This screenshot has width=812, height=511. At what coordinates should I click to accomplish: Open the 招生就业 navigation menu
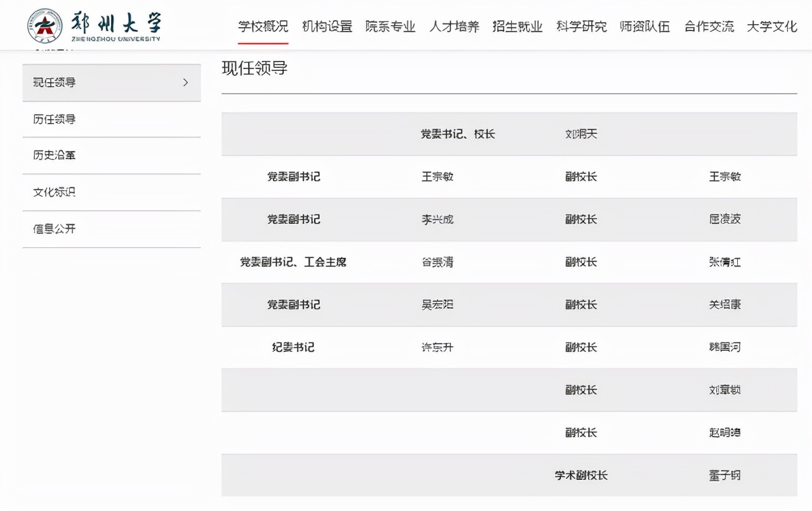pos(518,27)
